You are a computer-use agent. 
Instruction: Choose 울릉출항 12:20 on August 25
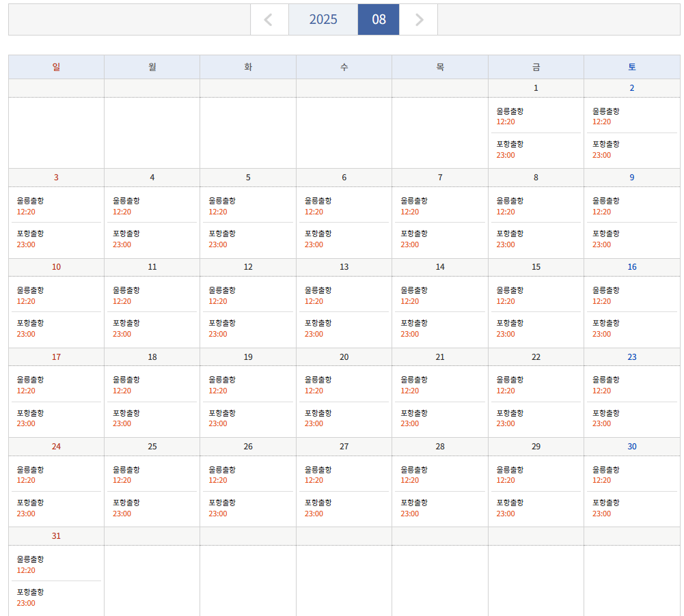coord(126,475)
